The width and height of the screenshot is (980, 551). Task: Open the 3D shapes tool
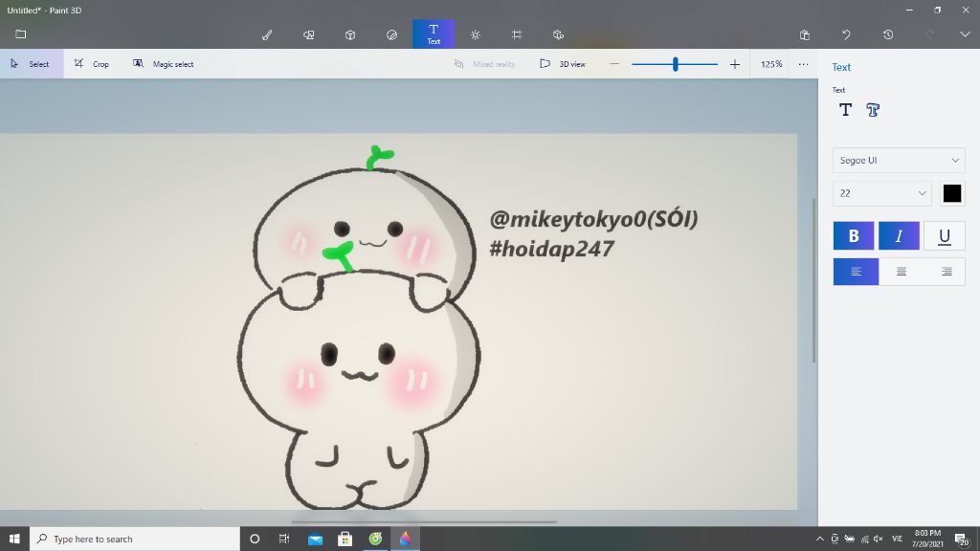coord(350,34)
